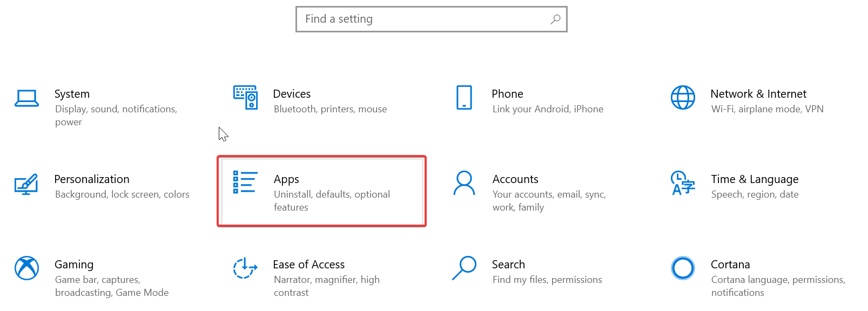
Task: Click the Devices keyboard and speaker icon
Action: point(245,97)
